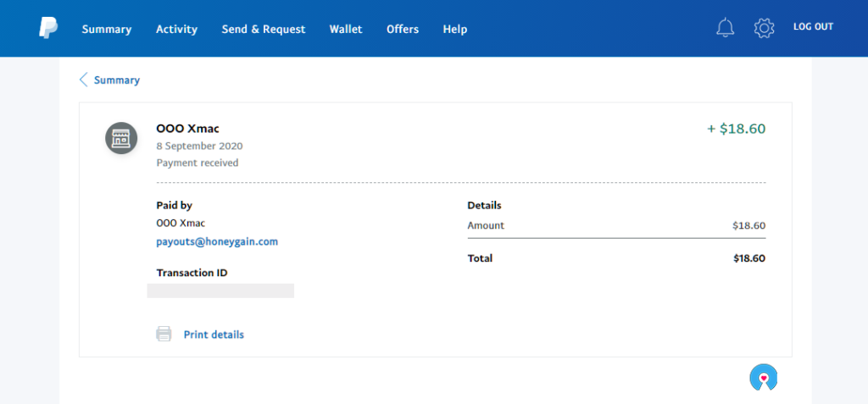
Task: Click the Details heading
Action: click(x=484, y=205)
